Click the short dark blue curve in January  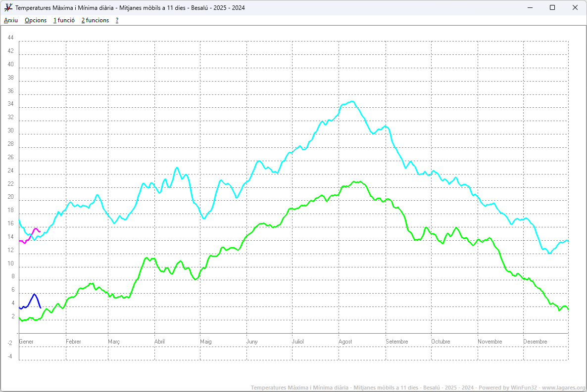coord(34,295)
